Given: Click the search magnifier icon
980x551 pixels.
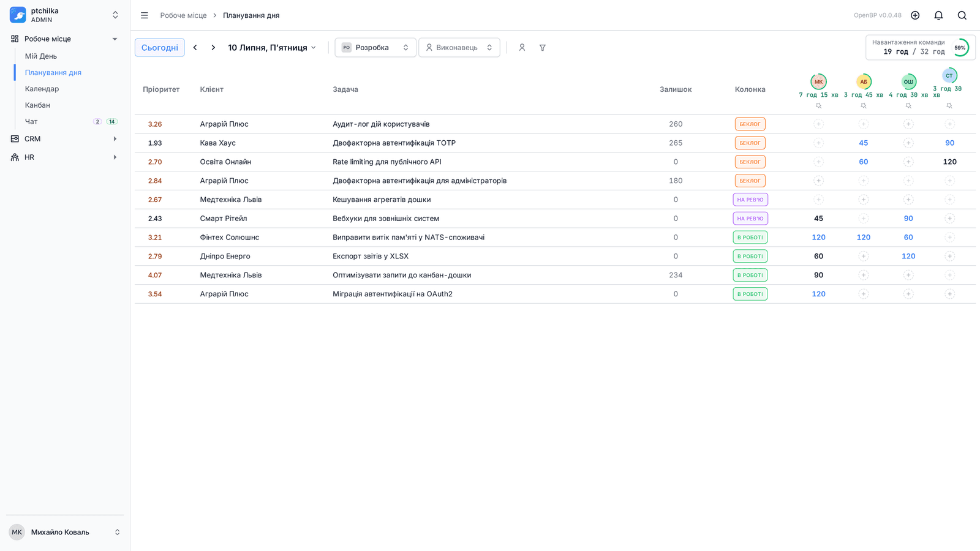Looking at the screenshot, I should coord(962,15).
